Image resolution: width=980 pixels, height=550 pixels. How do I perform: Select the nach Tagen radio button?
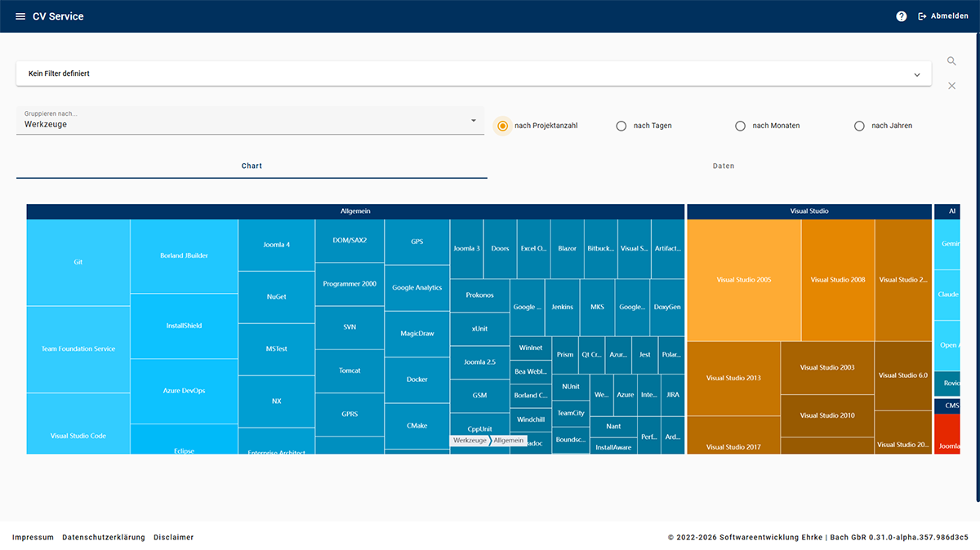click(621, 126)
